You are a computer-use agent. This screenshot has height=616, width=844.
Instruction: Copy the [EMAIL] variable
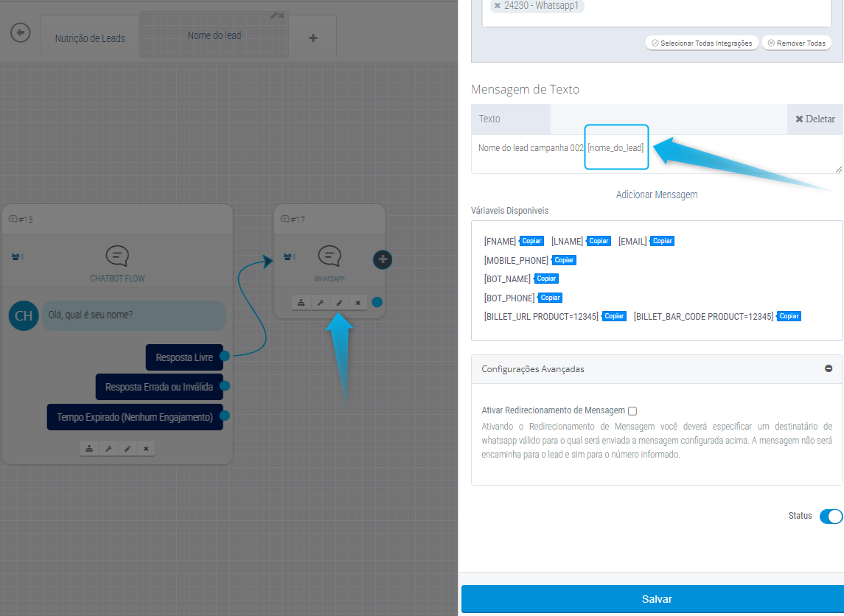pos(663,241)
